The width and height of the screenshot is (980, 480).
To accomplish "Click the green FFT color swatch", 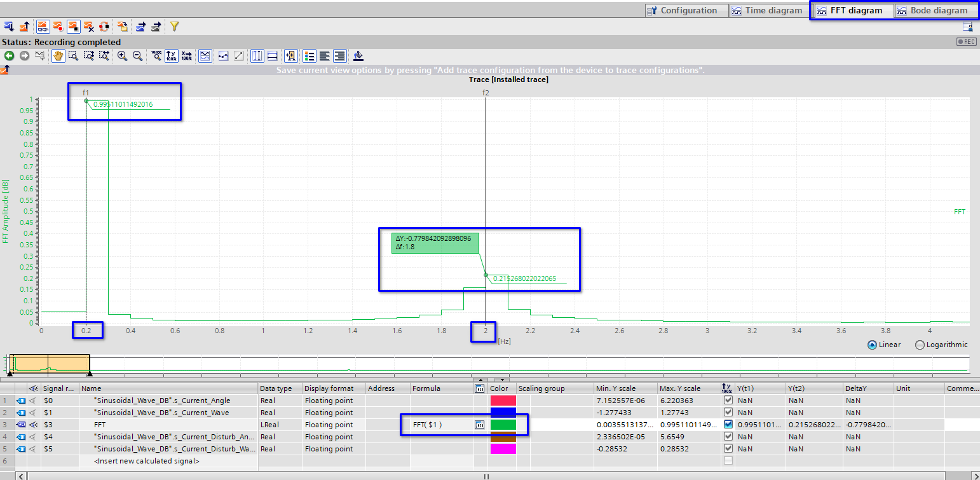I will point(503,425).
